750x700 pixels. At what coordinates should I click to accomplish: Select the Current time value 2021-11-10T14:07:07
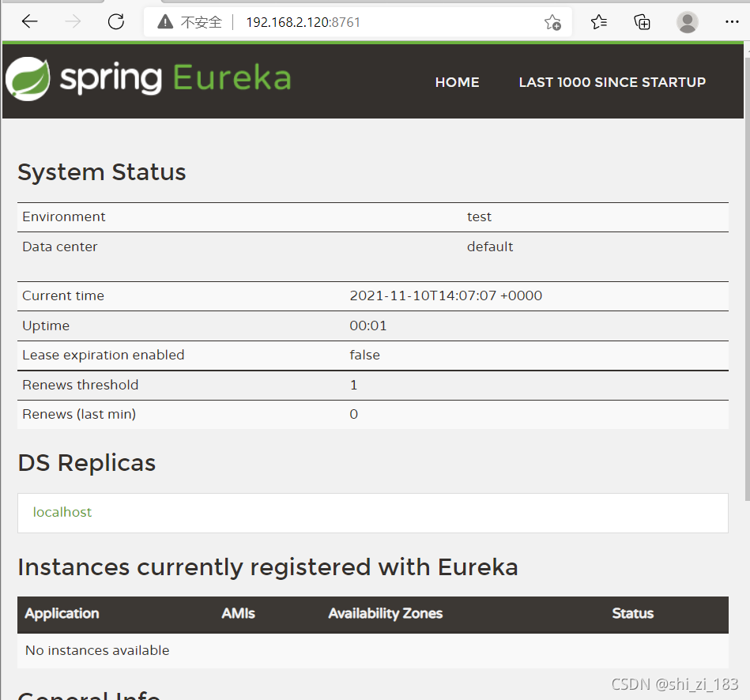(x=446, y=295)
